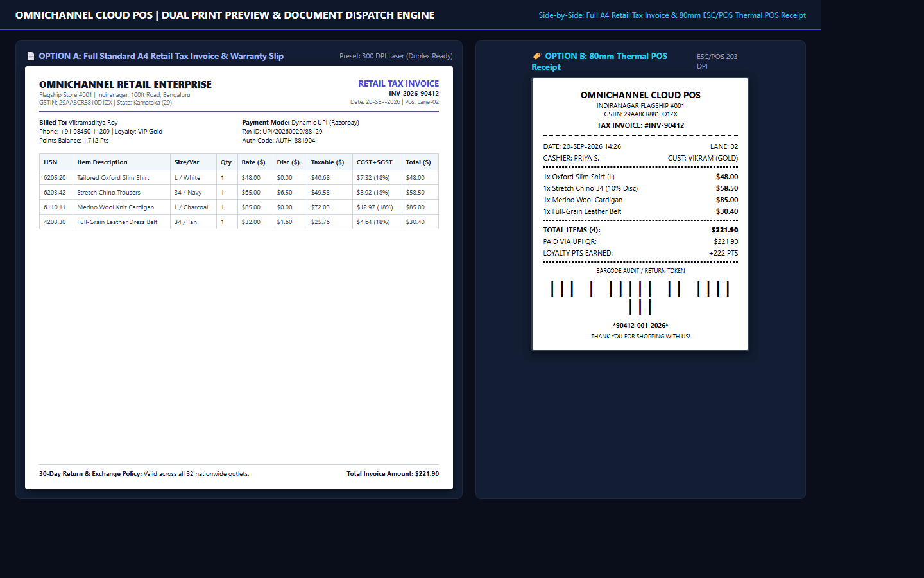Click 'Total Invoice Amount: $221.90'
The width and height of the screenshot is (924, 578).
pyautogui.click(x=393, y=474)
